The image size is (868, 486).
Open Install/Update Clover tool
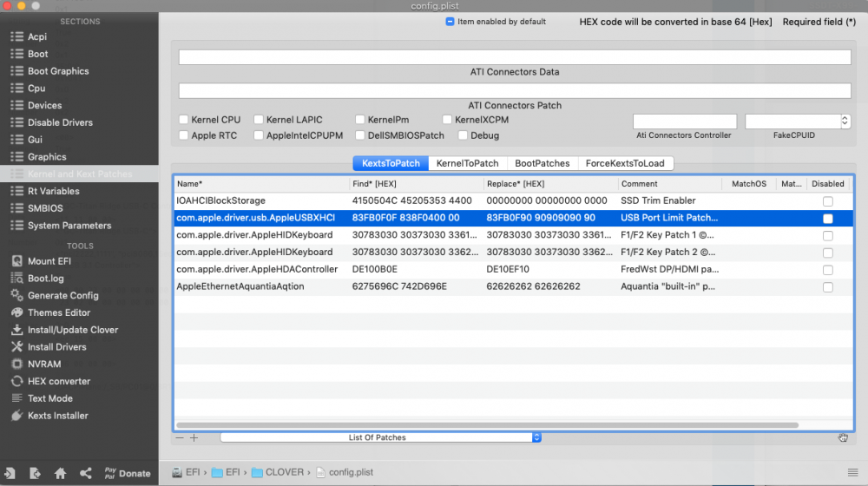(73, 330)
